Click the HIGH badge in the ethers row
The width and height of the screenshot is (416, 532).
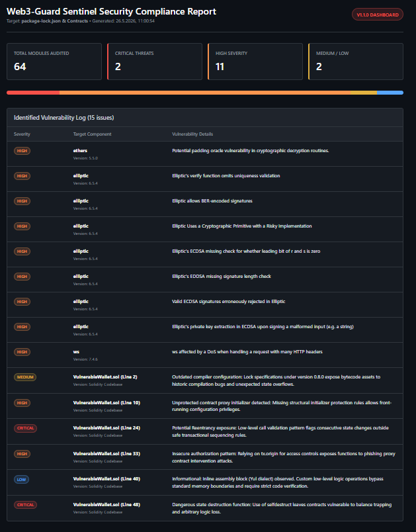(x=22, y=151)
